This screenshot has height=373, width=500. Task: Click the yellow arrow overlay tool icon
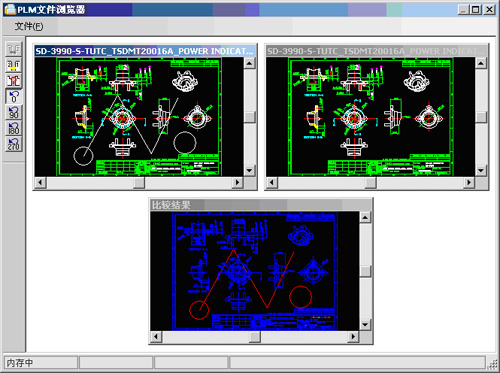point(14,65)
